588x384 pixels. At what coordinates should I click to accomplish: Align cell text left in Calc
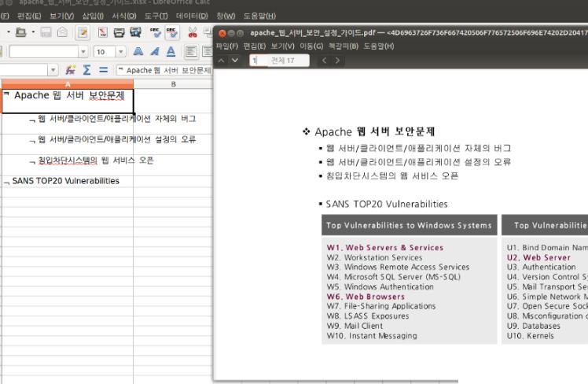[x=191, y=51]
